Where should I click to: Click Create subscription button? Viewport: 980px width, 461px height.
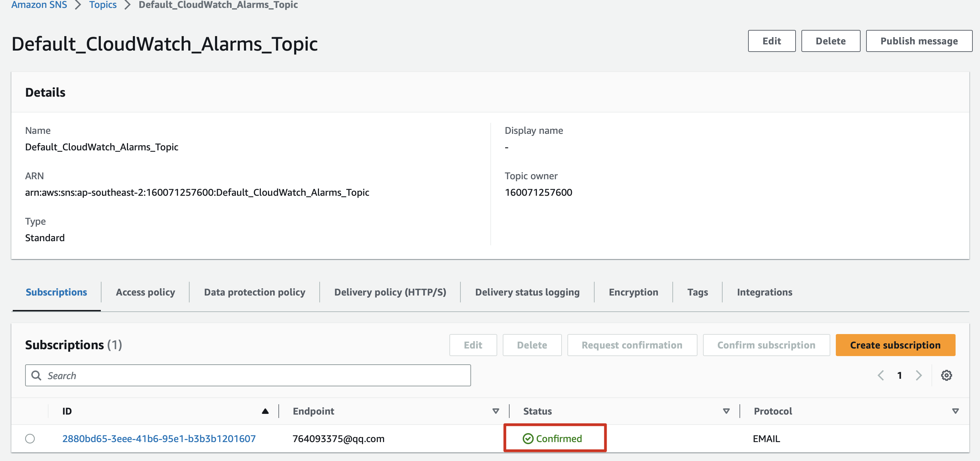click(895, 345)
